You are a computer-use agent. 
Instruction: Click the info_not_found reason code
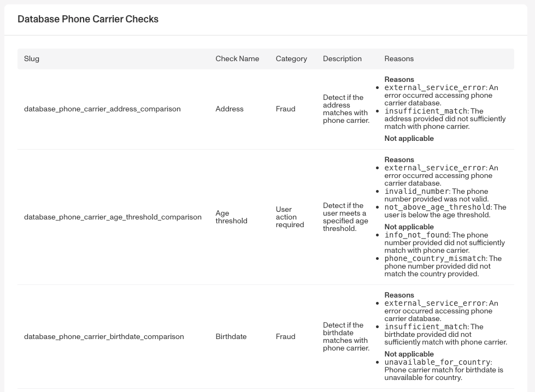416,235
